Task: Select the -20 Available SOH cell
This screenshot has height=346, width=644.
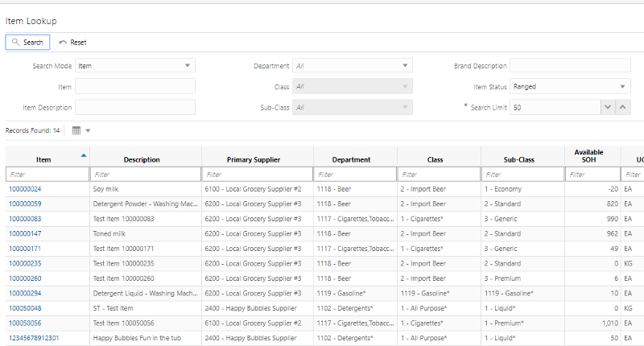Action: point(592,189)
